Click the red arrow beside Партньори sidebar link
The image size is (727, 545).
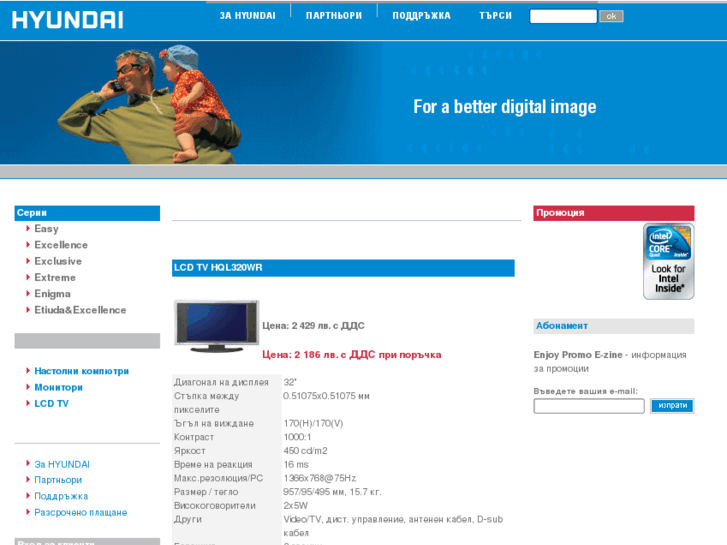pyautogui.click(x=28, y=480)
